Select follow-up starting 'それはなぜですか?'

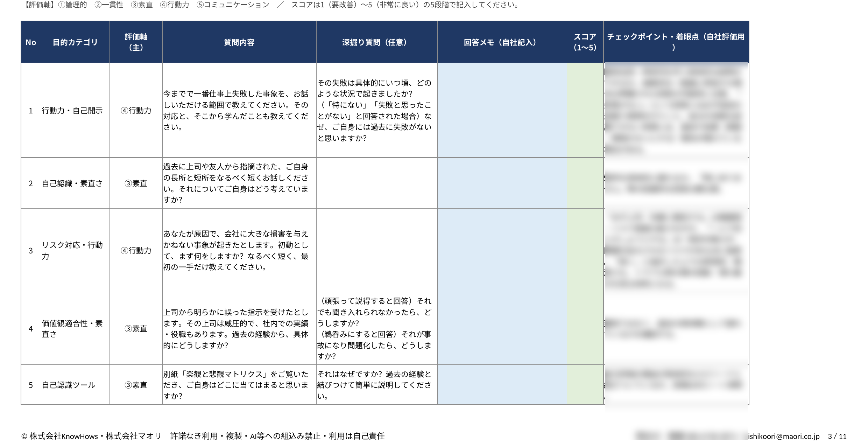[377, 385]
